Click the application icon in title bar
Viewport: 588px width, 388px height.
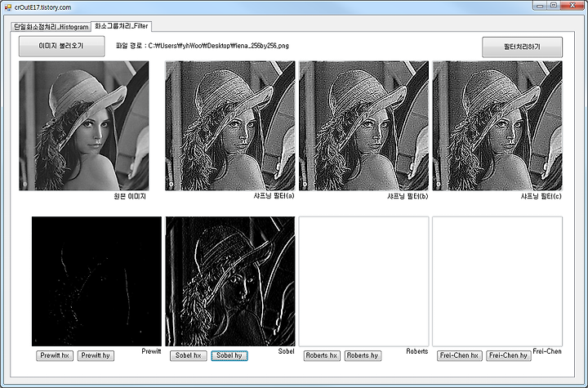pos(8,7)
